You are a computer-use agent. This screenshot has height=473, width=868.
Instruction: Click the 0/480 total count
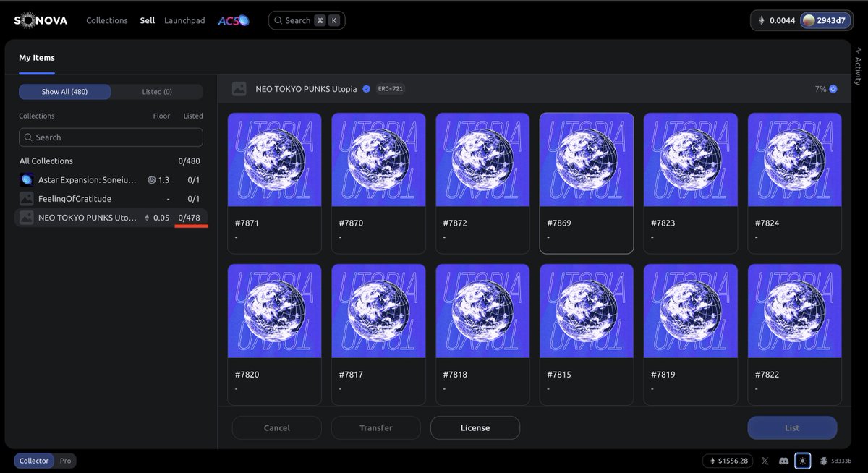tap(190, 161)
